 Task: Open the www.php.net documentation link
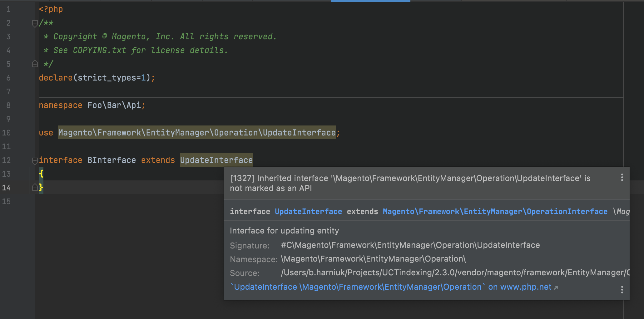[x=394, y=287]
